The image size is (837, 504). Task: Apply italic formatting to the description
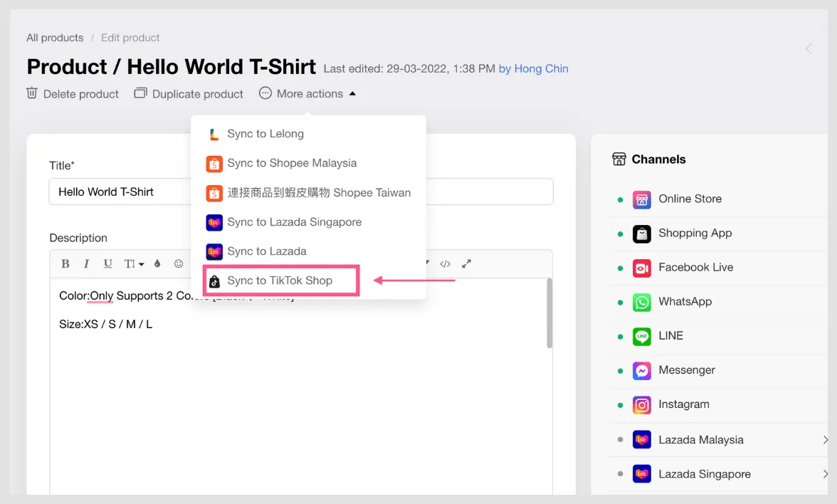86,263
